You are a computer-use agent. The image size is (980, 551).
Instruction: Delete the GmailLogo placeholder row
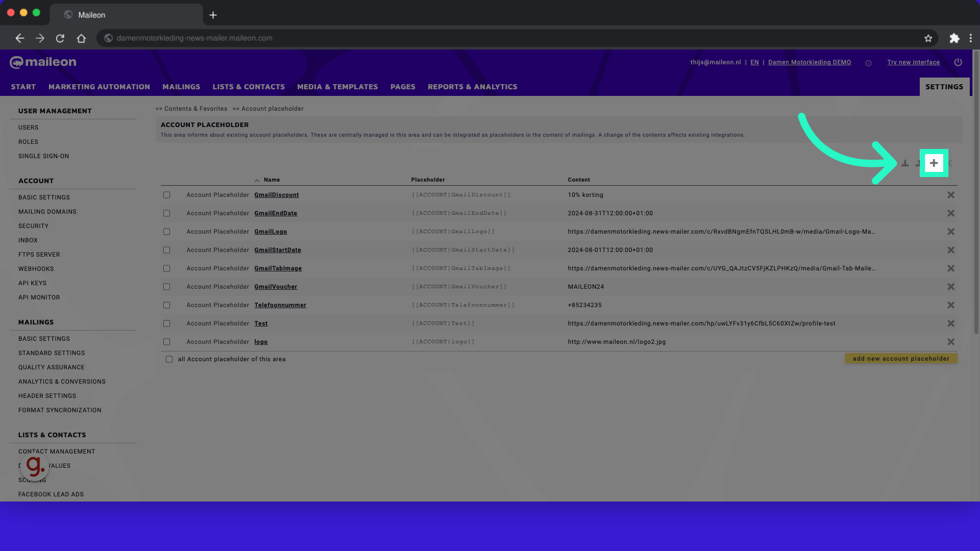[x=951, y=232]
